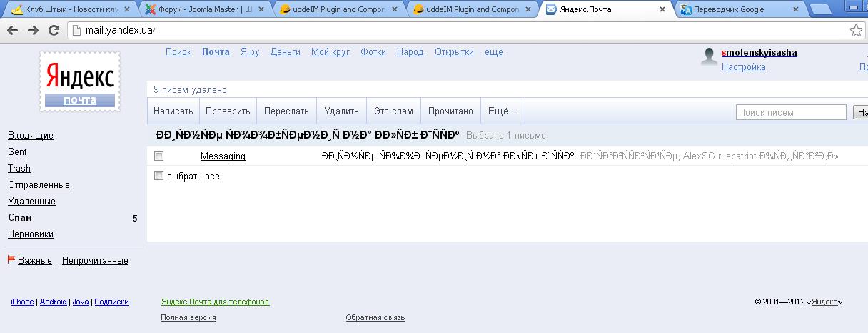868x333 pixels.
Task: Tick the выбрать все checkbox
Action: pos(159,176)
